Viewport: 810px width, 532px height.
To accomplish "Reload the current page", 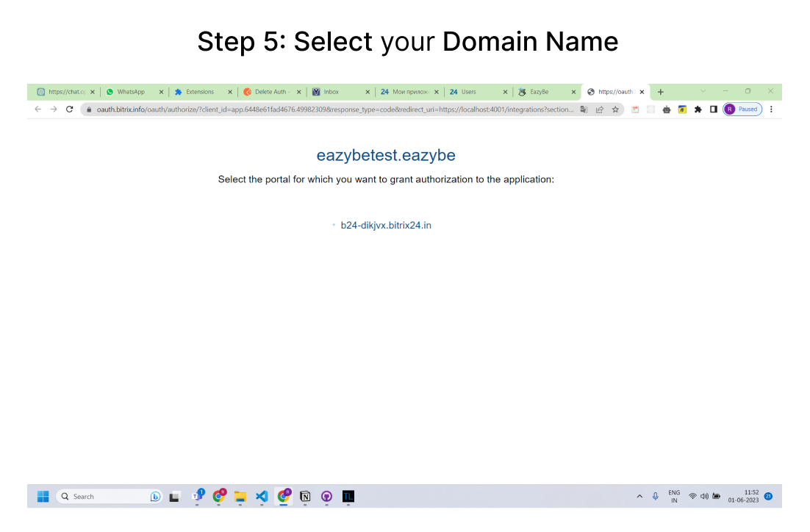I will pyautogui.click(x=69, y=109).
